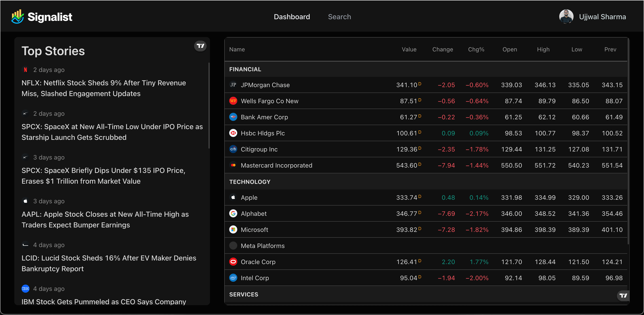This screenshot has width=644, height=315.
Task: Select the Meta Platforms name
Action: [263, 246]
